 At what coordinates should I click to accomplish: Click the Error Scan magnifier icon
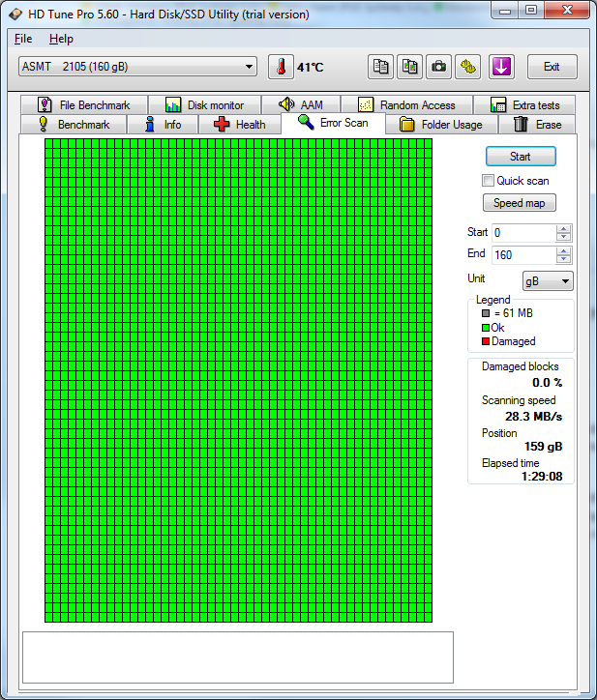[x=306, y=122]
